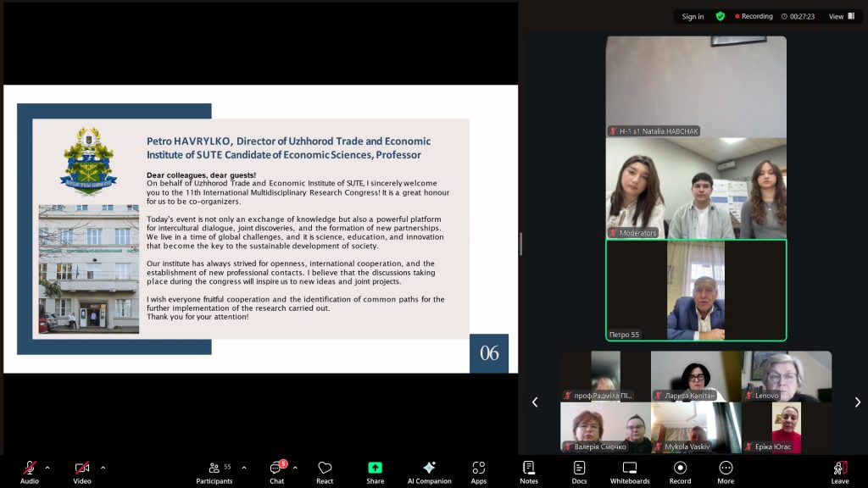
Task: Show next page of participant thumbnails
Action: click(x=857, y=402)
